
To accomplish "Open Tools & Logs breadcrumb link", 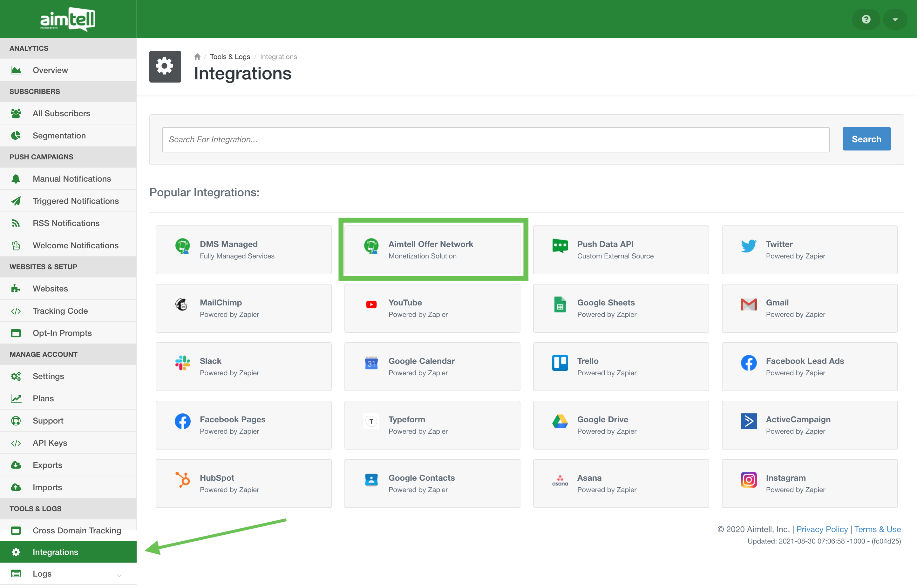I will (x=230, y=57).
